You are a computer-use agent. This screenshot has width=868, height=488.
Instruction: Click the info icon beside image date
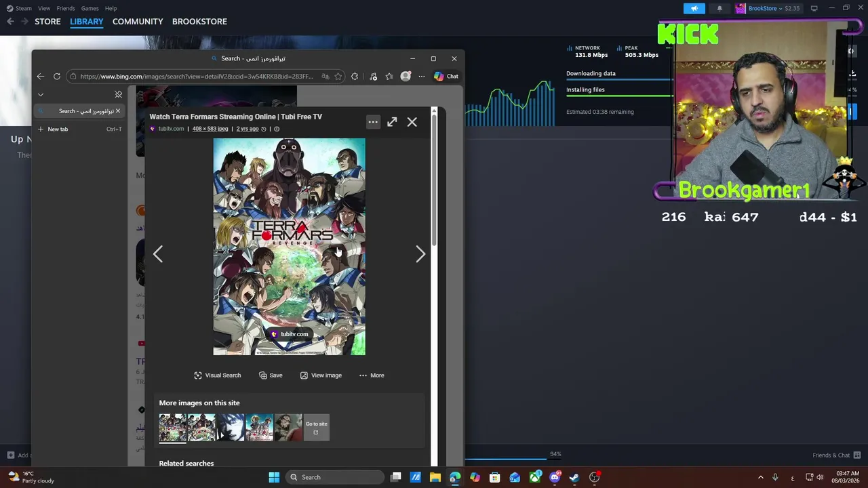point(277,129)
